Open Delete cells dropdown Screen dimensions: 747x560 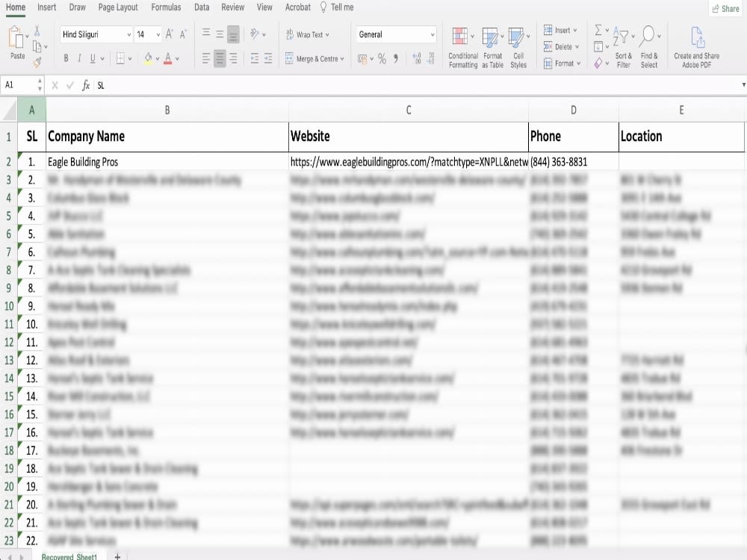(562, 46)
